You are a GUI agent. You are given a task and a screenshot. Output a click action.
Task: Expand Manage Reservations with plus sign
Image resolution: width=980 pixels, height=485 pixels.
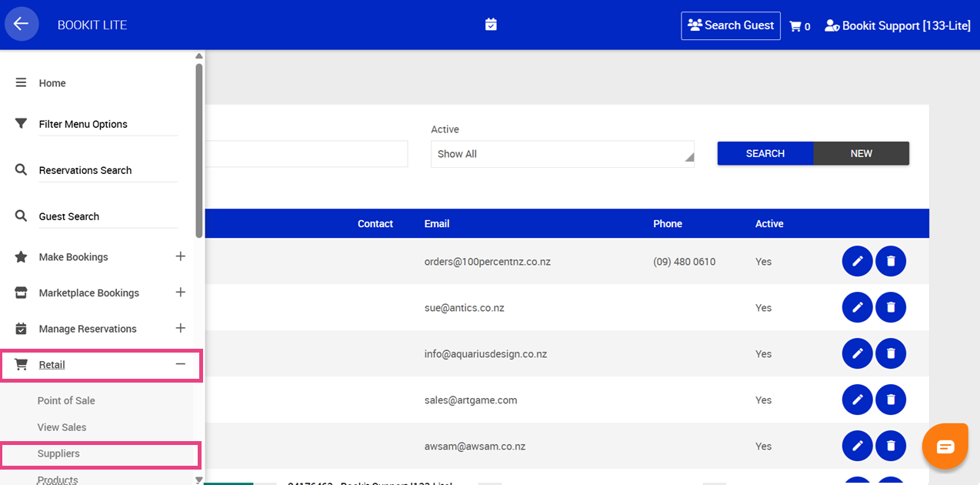point(181,328)
